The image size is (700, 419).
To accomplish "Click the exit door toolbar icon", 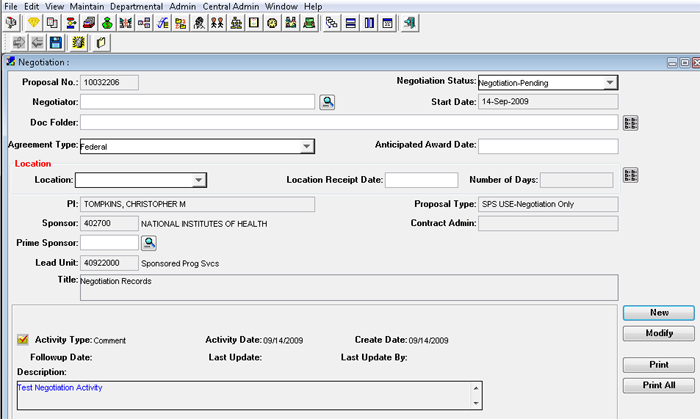I will point(409,22).
